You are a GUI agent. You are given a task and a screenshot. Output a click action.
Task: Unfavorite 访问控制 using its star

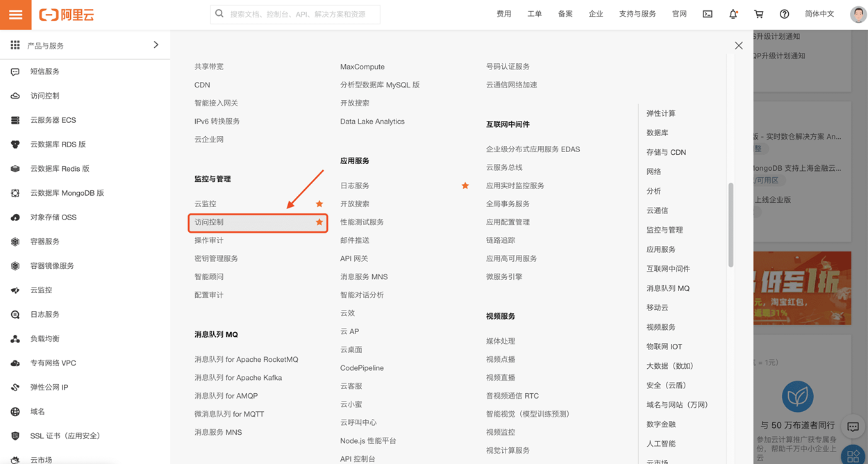(319, 222)
